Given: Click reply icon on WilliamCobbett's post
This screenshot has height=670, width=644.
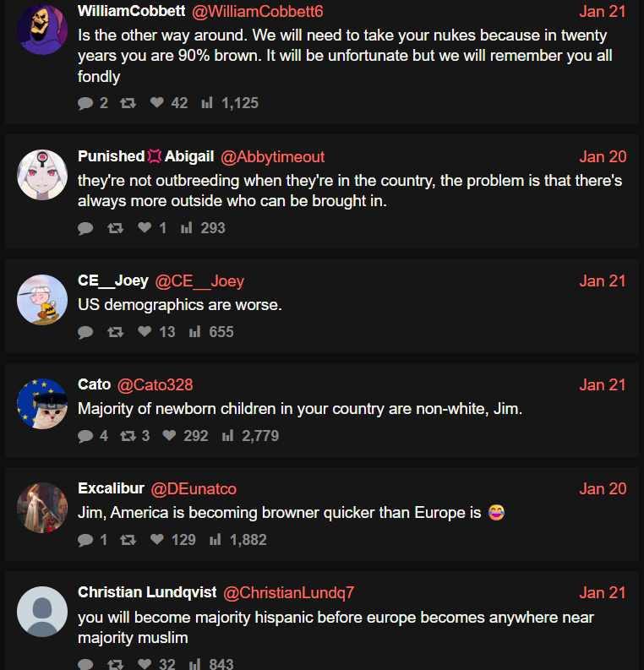Looking at the screenshot, I should (x=85, y=103).
